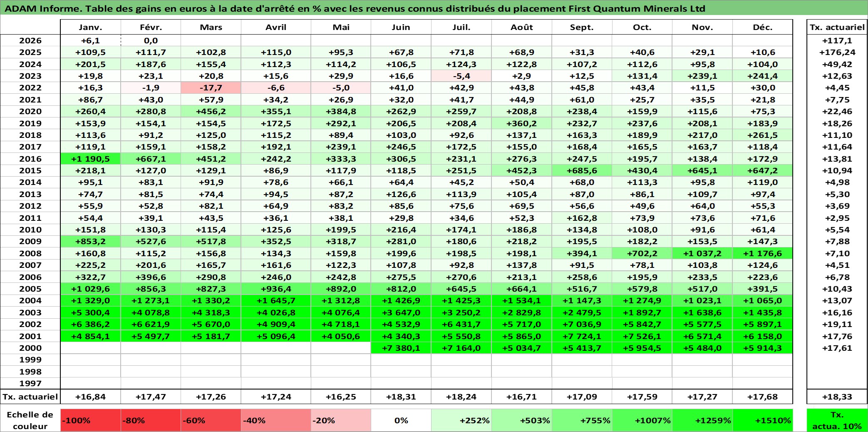The height and width of the screenshot is (432, 868).
Task: Select the 'Oct.' column header
Action: click(x=642, y=27)
